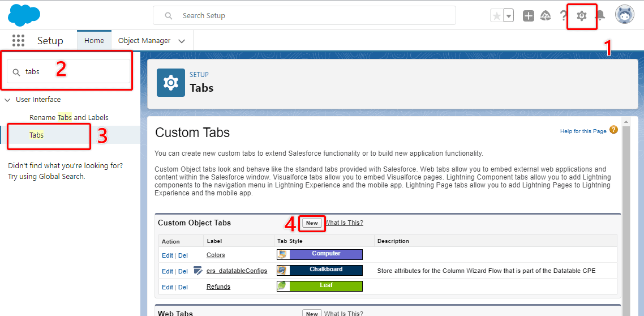Image resolution: width=644 pixels, height=316 pixels.
Task: Open the Object Manager tab
Action: click(144, 41)
